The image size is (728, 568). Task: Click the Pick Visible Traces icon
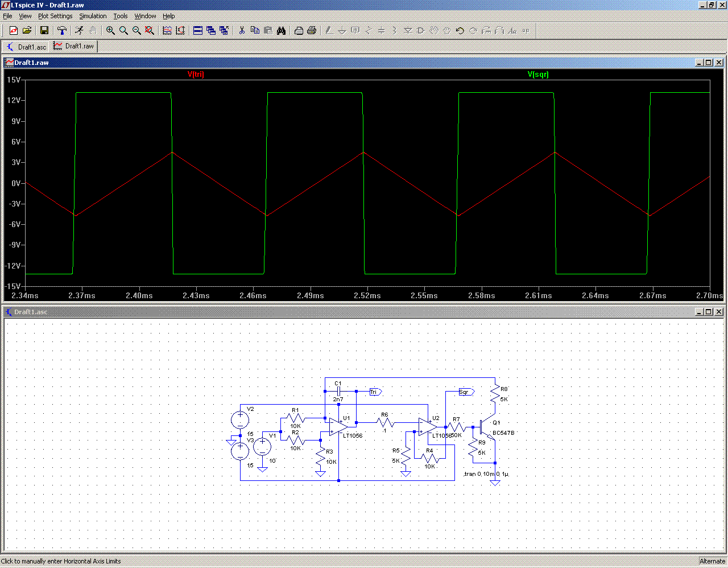click(167, 31)
